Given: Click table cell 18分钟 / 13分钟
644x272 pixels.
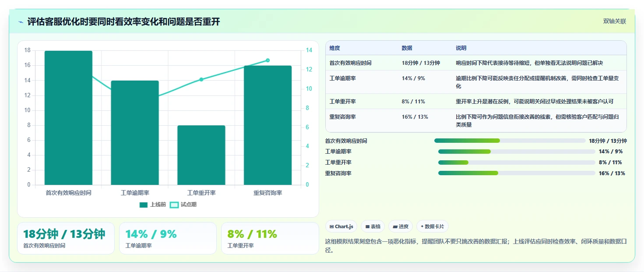Looking at the screenshot, I should pos(421,63).
